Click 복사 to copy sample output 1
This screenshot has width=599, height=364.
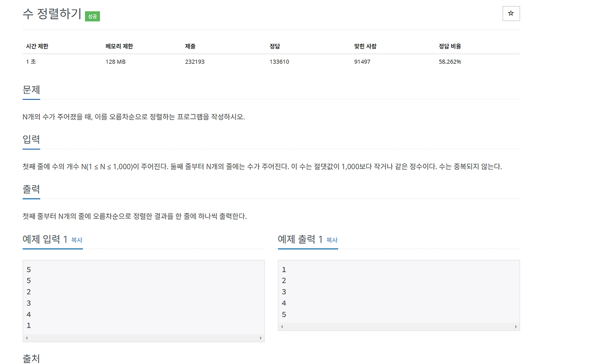(332, 240)
